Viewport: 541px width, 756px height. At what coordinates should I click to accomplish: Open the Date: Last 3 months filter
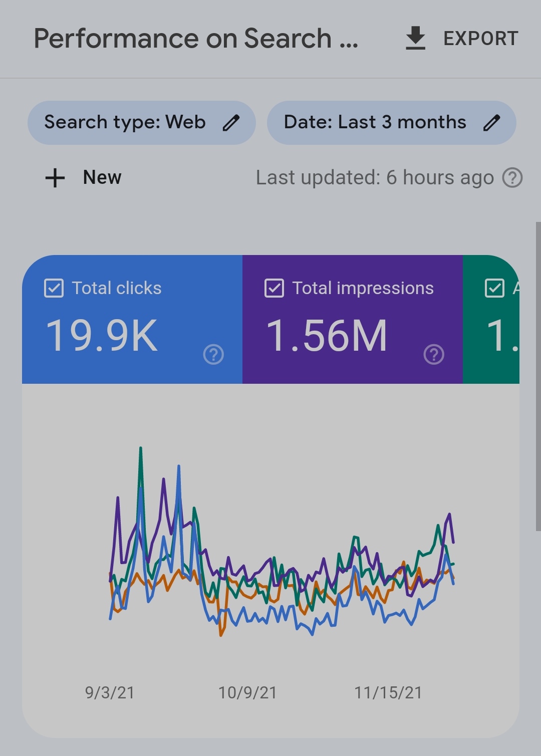tap(375, 123)
